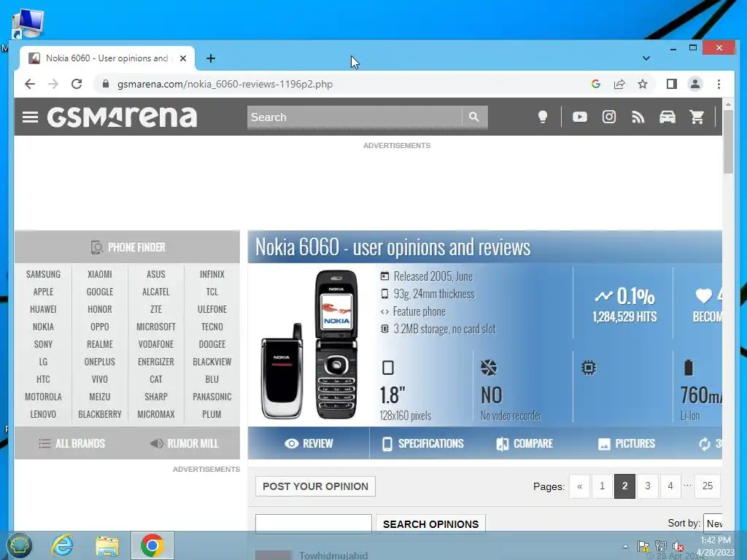Open the shopping cart icon
Screen dimensions: 747x560
point(697,117)
